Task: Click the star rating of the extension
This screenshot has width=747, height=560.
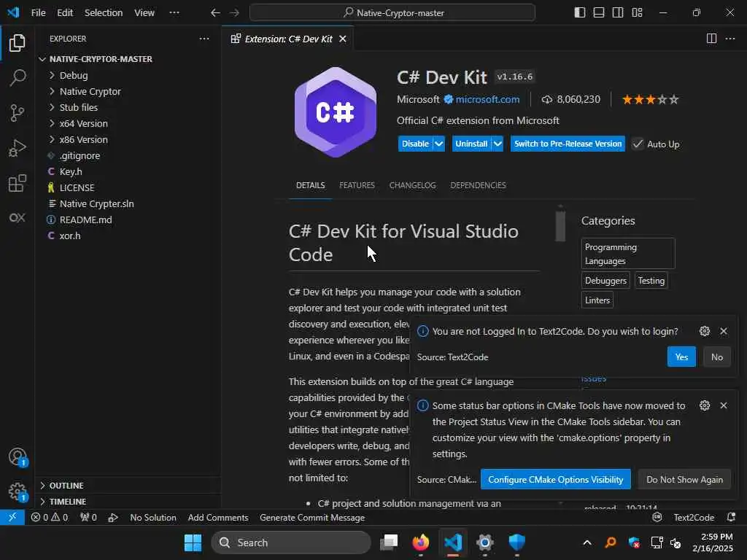Action: 650,99
